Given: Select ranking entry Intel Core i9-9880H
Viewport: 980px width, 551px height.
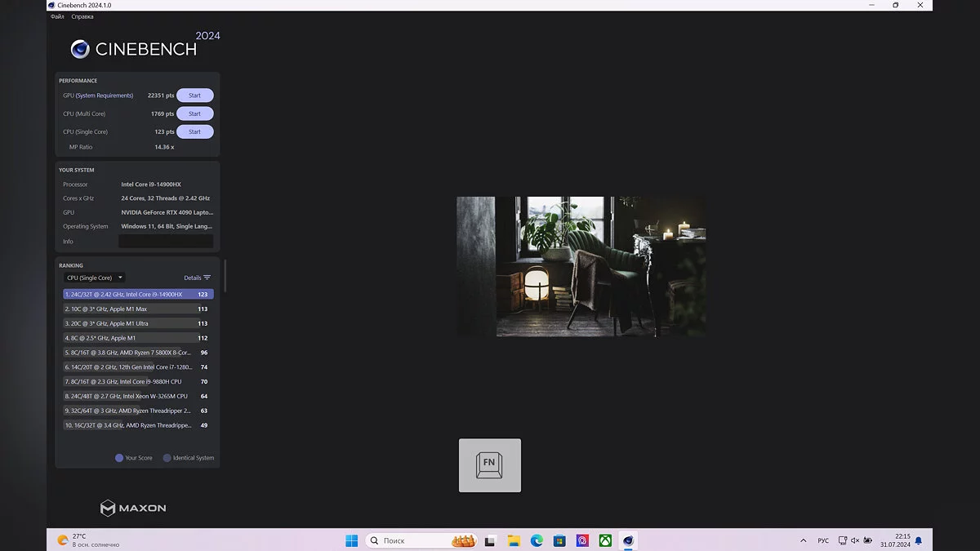Looking at the screenshot, I should point(138,381).
